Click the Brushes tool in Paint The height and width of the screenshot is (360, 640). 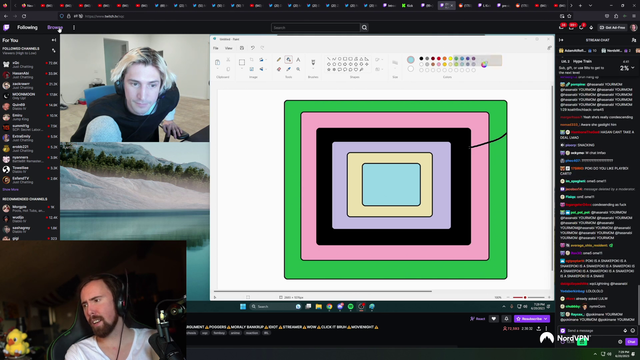coord(313,62)
